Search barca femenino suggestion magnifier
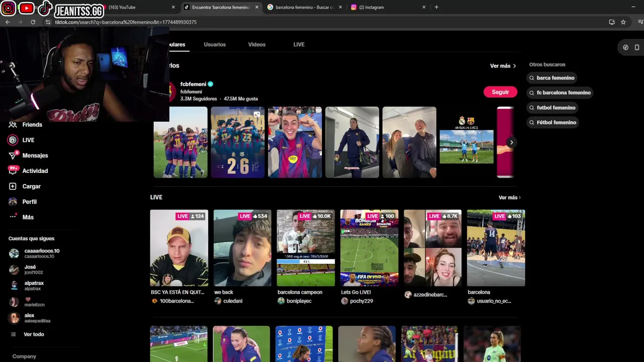The width and height of the screenshot is (644, 362). coord(532,78)
